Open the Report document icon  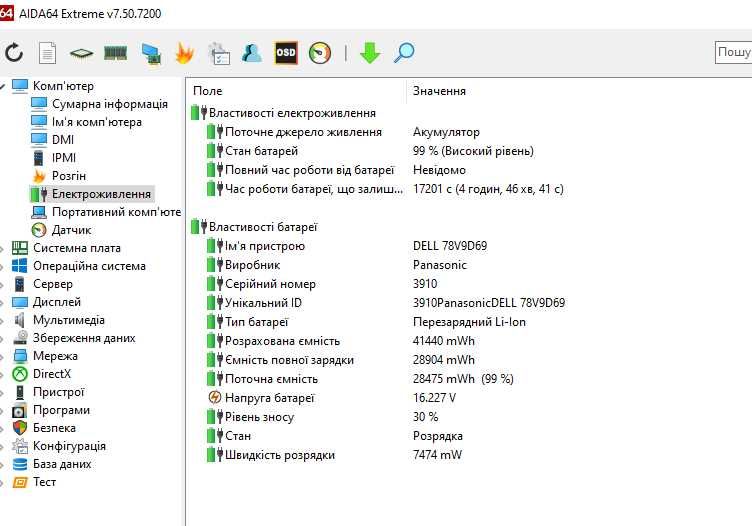47,53
